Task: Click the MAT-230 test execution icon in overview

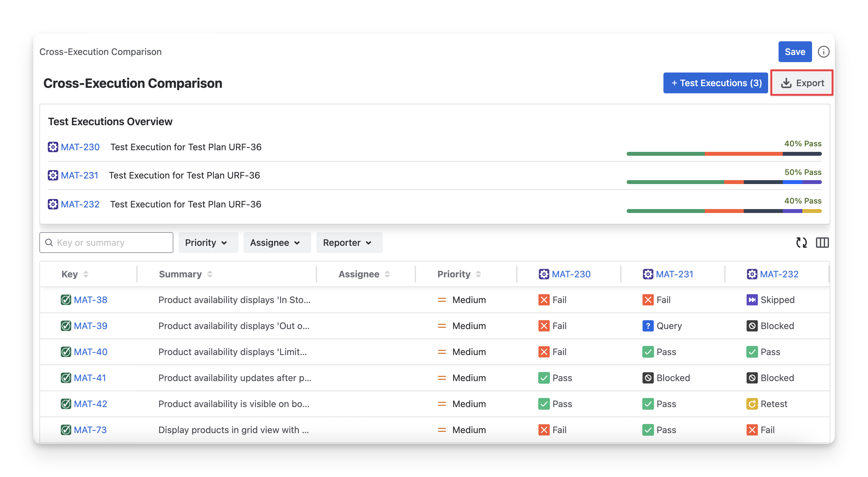Action: [53, 147]
